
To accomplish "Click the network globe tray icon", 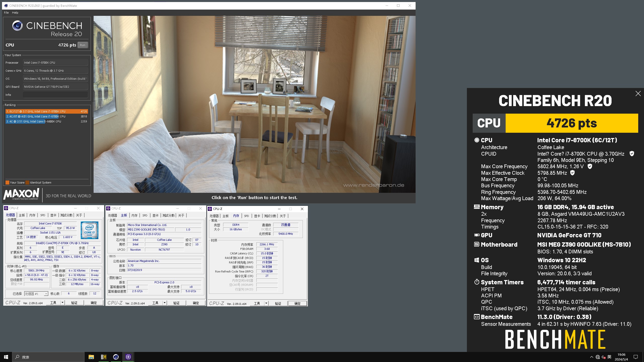I will click(x=598, y=357).
